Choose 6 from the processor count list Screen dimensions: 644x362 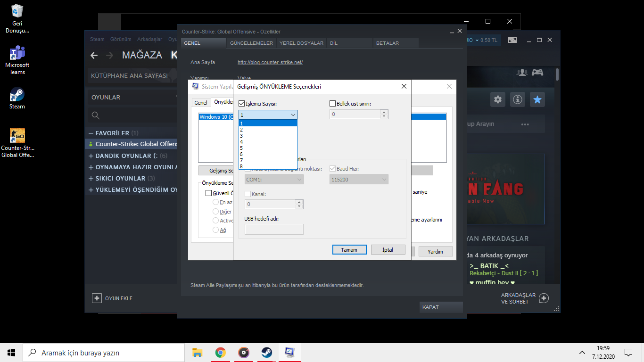tap(268, 154)
